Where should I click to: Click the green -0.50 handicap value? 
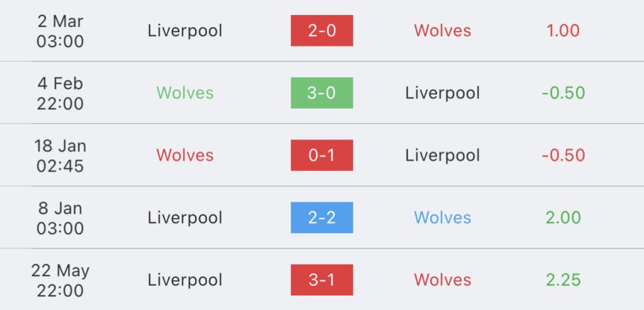tap(563, 93)
